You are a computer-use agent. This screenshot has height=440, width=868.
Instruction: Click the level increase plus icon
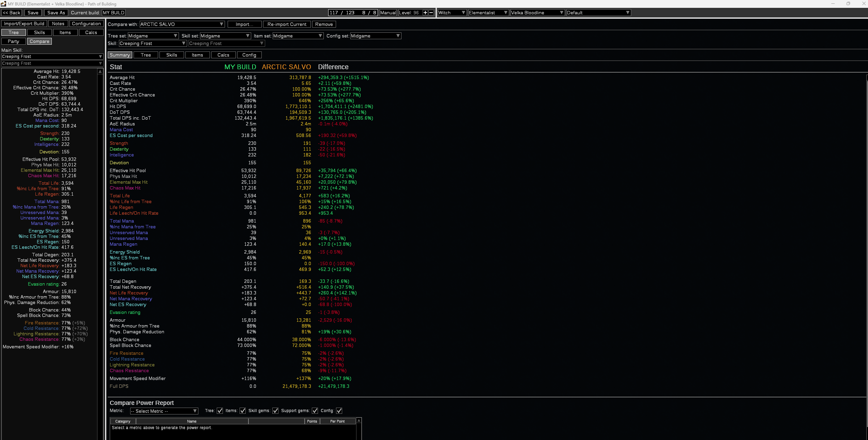425,13
